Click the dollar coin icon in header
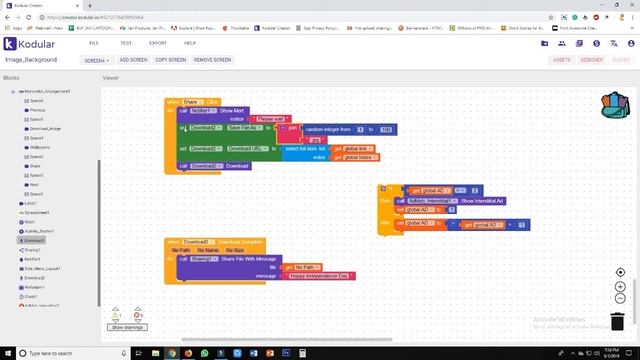 point(596,43)
